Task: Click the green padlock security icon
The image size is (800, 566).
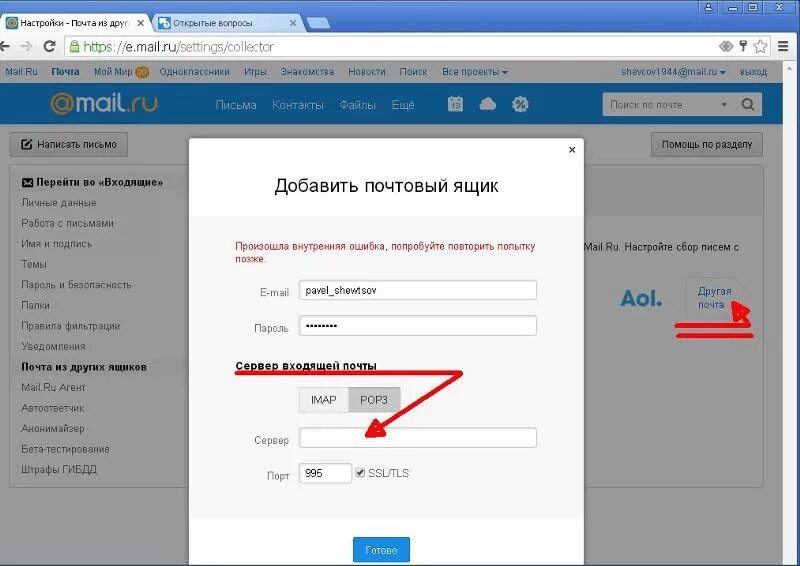Action: 74,46
